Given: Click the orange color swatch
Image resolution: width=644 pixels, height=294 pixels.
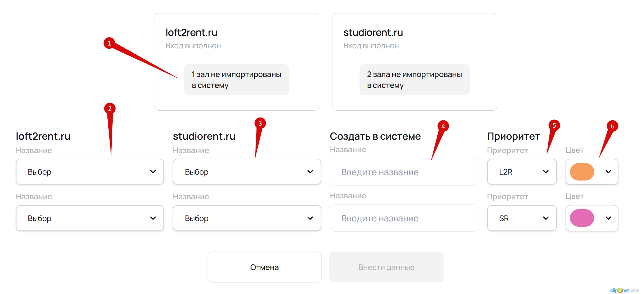Looking at the screenshot, I should coord(582,172).
